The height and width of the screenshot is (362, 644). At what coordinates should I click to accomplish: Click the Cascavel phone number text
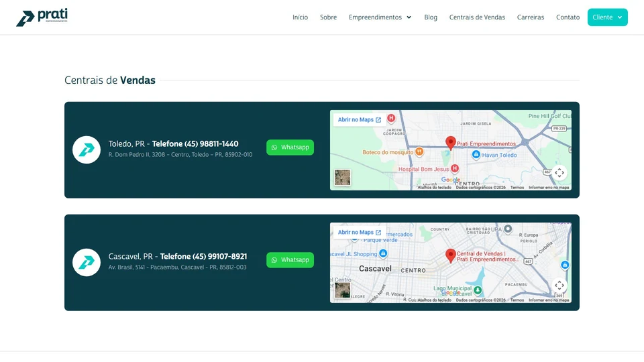pos(203,256)
